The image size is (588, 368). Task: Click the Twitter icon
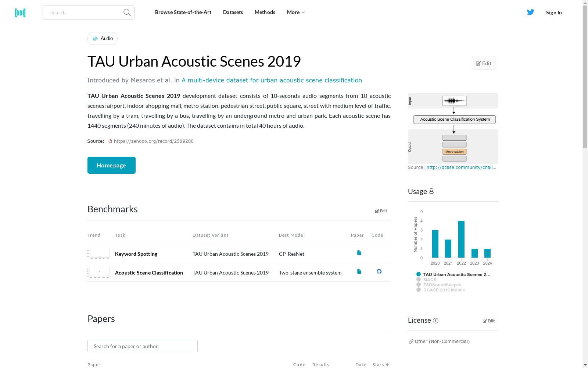coord(530,12)
